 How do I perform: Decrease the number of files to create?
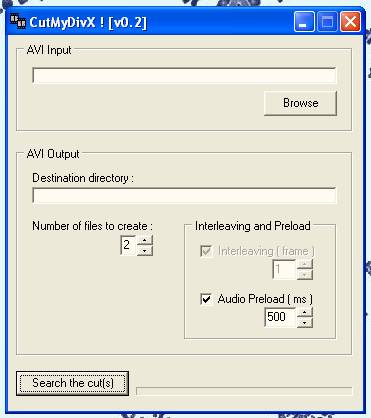[x=145, y=251]
